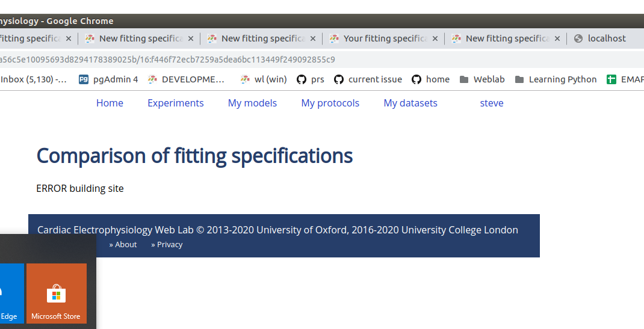Click the green EMAP spreadsheet bookmark icon

(611, 79)
